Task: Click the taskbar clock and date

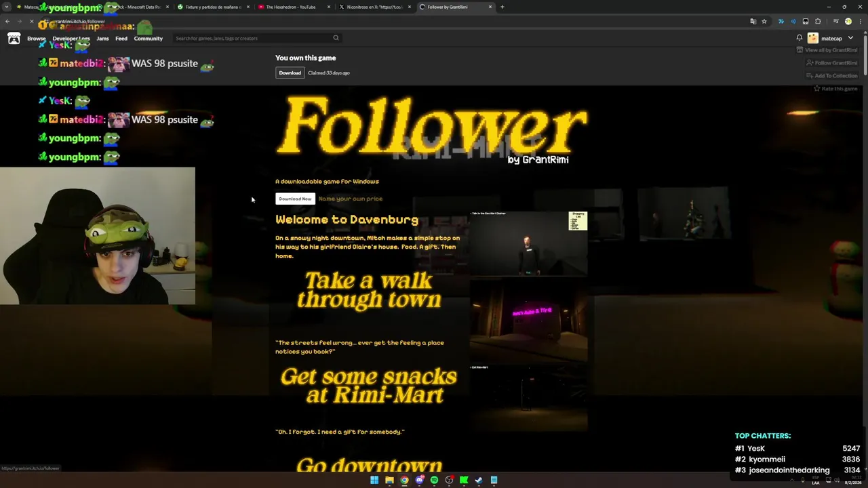Action: click(x=852, y=480)
